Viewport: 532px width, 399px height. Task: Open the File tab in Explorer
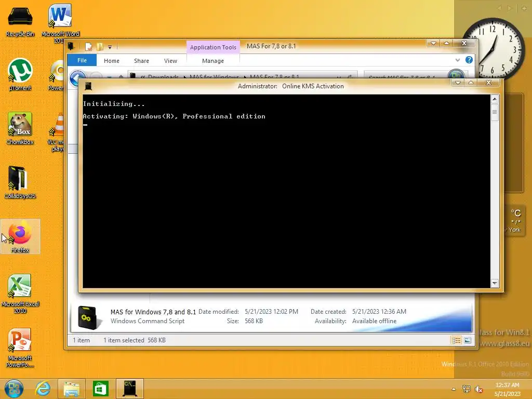[82, 60]
